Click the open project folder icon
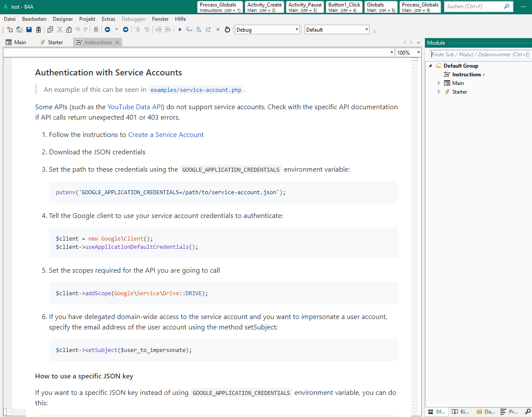 point(19,29)
